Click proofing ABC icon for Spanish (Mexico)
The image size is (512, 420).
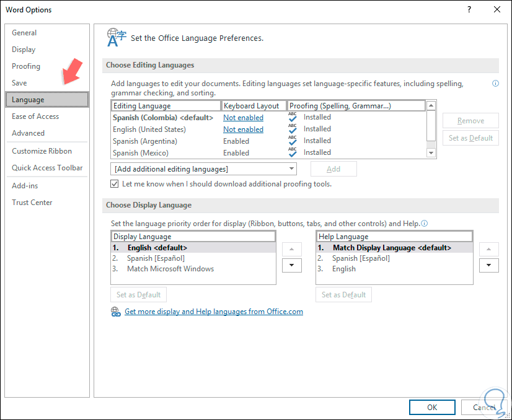[292, 152]
